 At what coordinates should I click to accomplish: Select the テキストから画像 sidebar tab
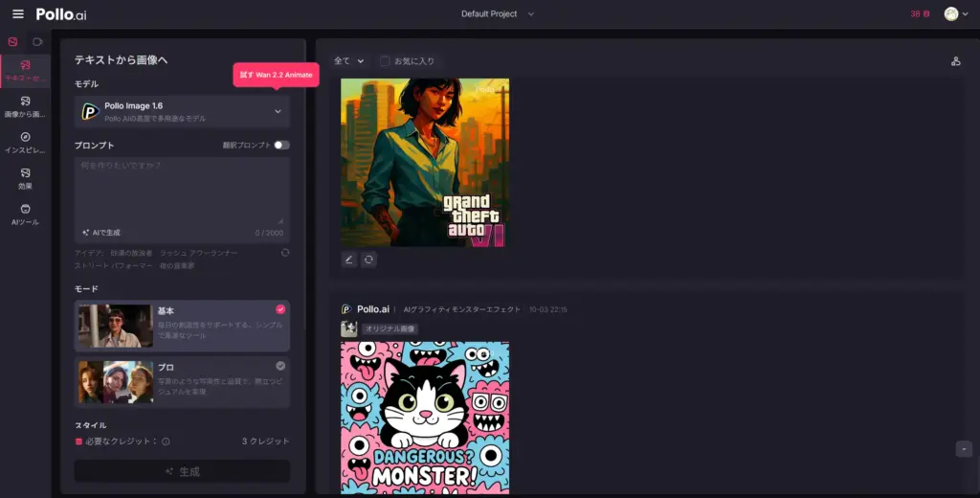pos(25,71)
